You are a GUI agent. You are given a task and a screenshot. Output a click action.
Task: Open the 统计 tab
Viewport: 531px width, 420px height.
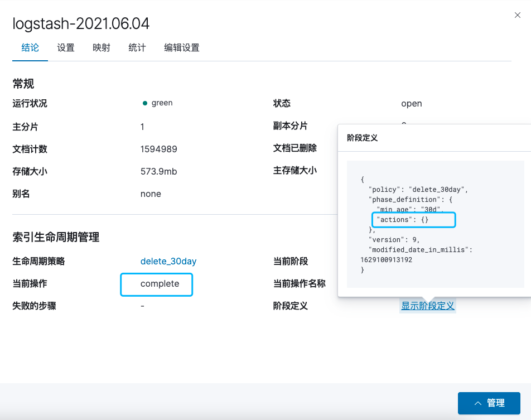click(137, 48)
